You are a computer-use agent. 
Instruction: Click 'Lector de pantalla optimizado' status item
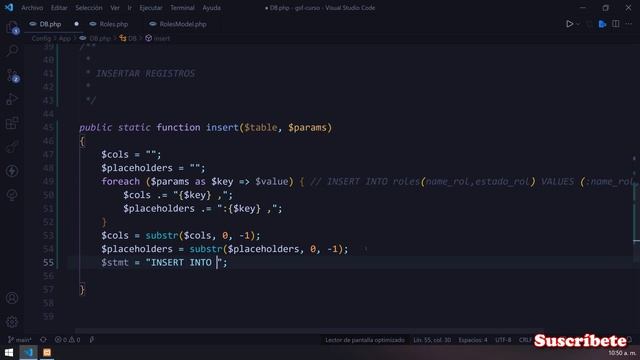click(365, 340)
